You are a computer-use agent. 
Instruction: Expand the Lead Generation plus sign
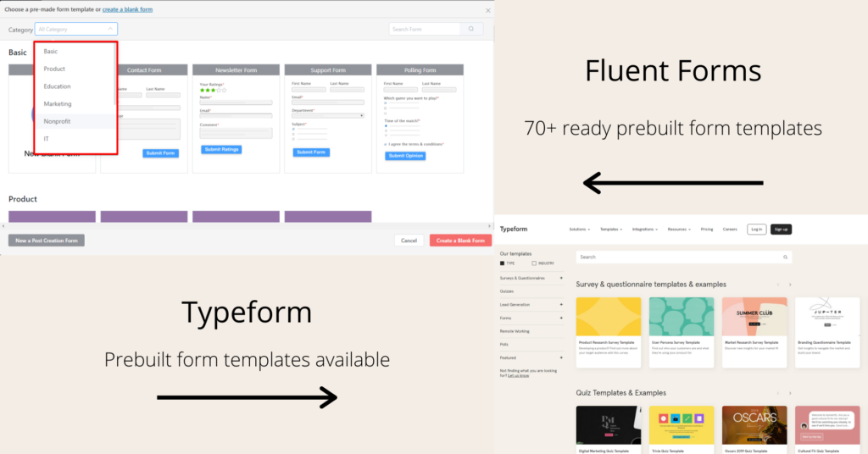tap(561, 305)
